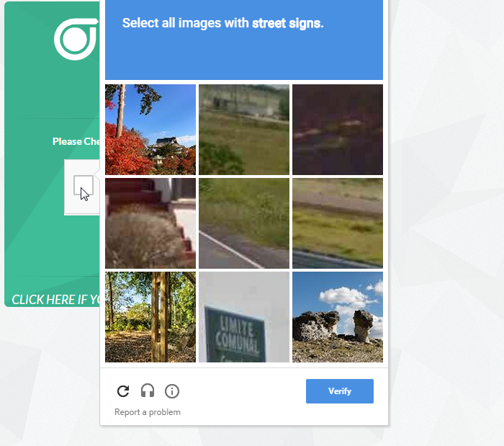Click the Verify button

point(339,391)
